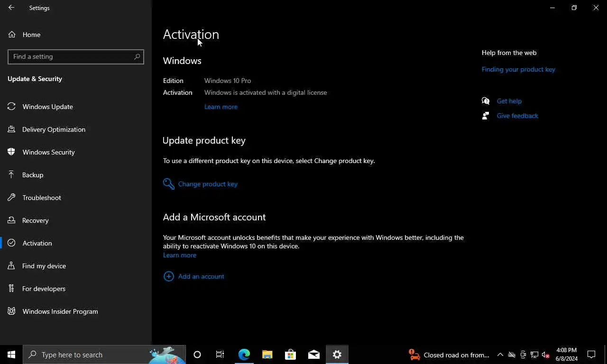607x364 pixels.
Task: Open Windows Insider Program page
Action: click(76, 311)
